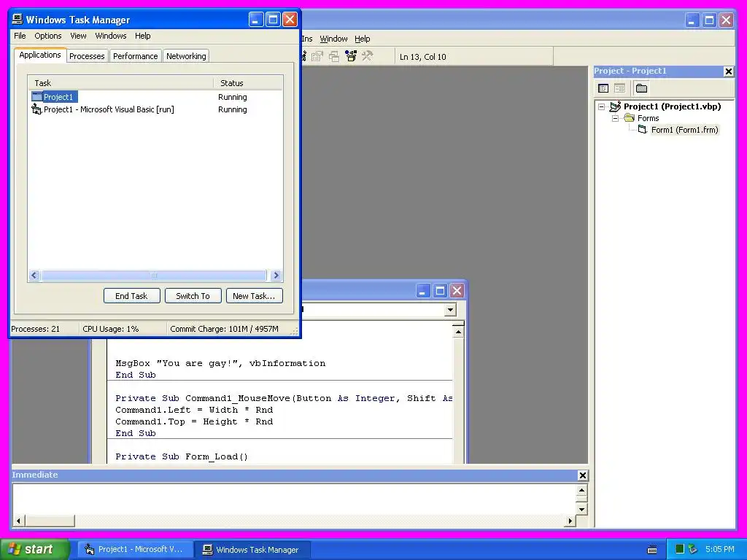Image resolution: width=747 pixels, height=560 pixels.
Task: Close the Project panel
Action: (x=729, y=71)
